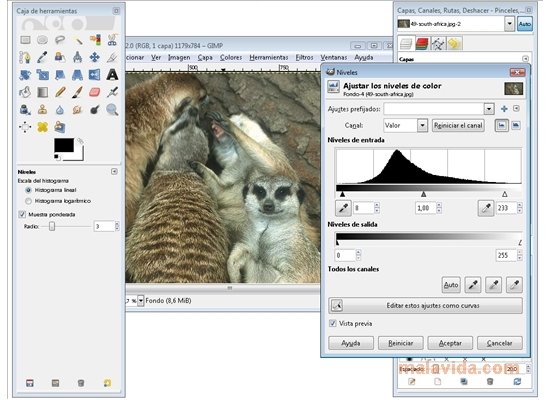Open Niveles tool options tab menu

tap(114, 172)
